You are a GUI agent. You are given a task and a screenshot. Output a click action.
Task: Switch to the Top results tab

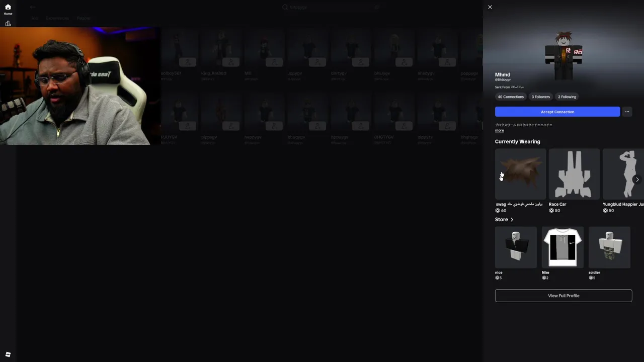[35, 18]
